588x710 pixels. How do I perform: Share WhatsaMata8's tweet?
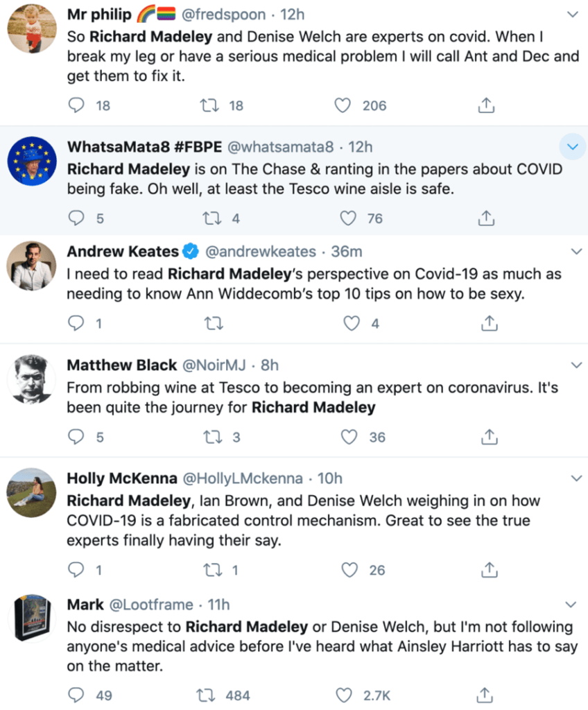pyautogui.click(x=487, y=219)
